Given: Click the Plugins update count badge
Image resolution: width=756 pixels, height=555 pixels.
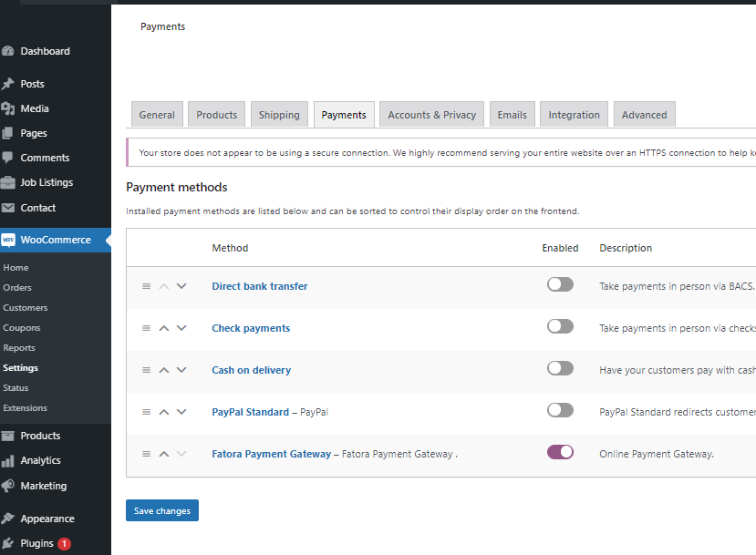Looking at the screenshot, I should (64, 543).
